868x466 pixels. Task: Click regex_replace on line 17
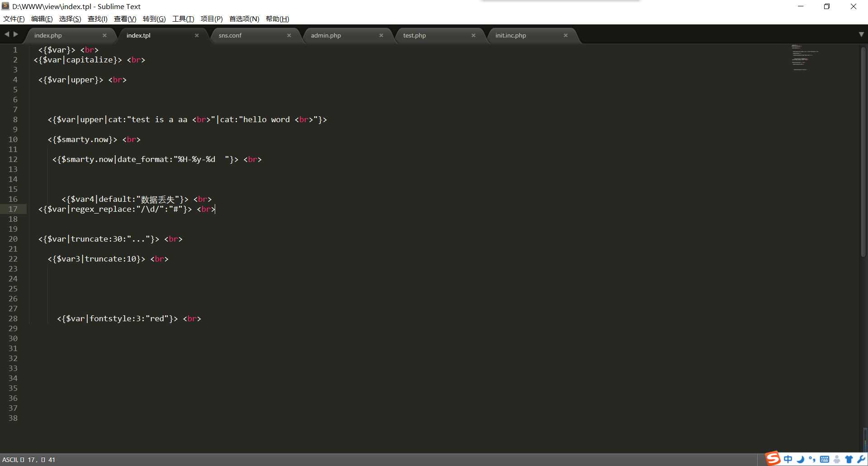coord(101,209)
